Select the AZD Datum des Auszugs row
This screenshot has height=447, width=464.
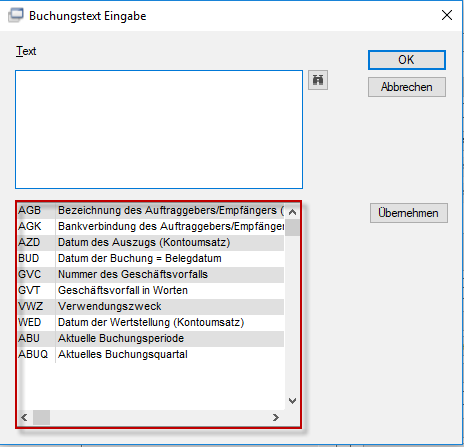pos(151,243)
